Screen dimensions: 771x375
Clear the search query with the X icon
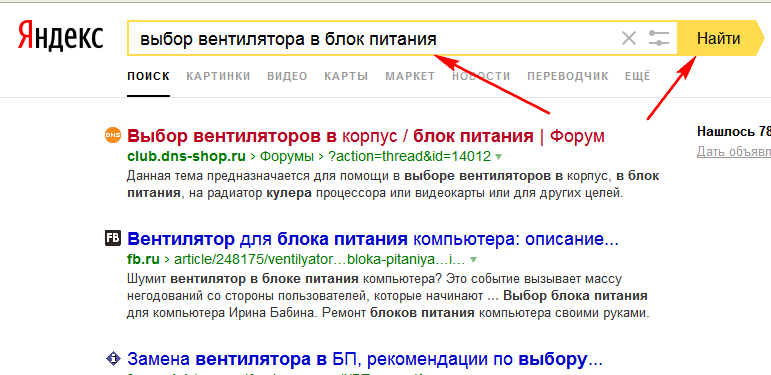point(629,38)
